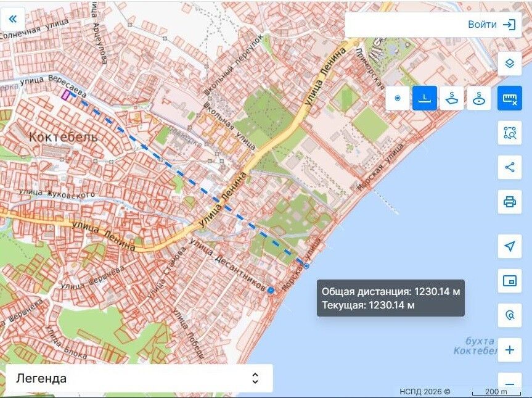Click the Легенда up-down chevron arrows

[x=255, y=378]
